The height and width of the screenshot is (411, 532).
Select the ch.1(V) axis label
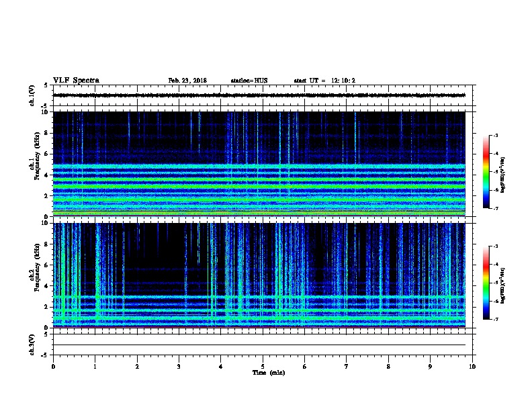pyautogui.click(x=32, y=95)
